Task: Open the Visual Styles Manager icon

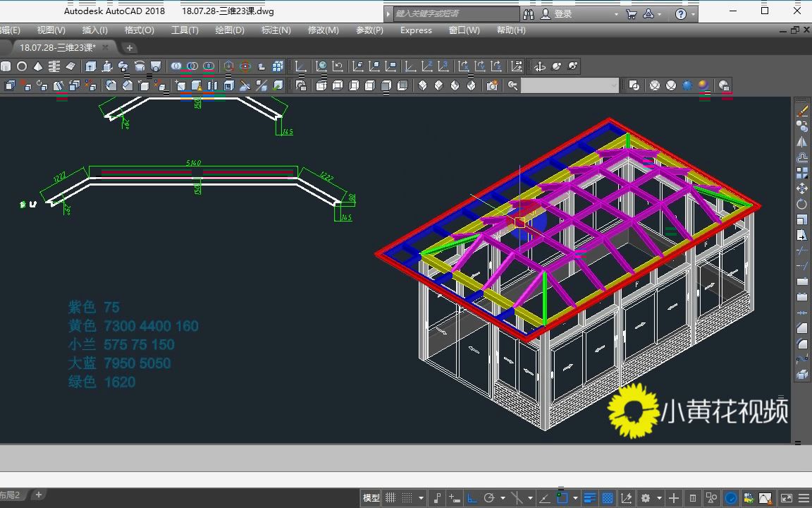Action: click(x=724, y=85)
